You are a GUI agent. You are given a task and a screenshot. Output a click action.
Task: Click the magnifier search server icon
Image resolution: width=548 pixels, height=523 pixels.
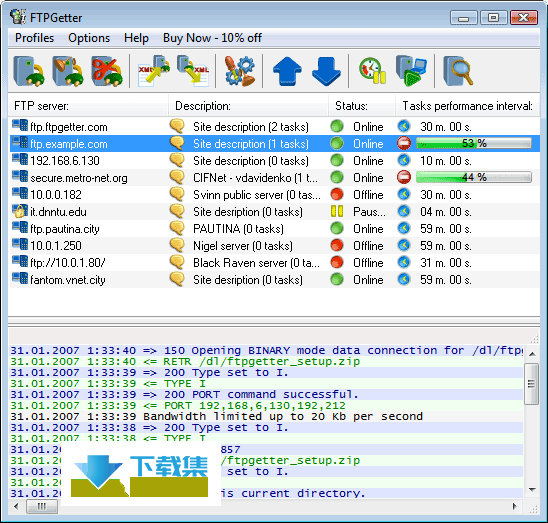[458, 71]
